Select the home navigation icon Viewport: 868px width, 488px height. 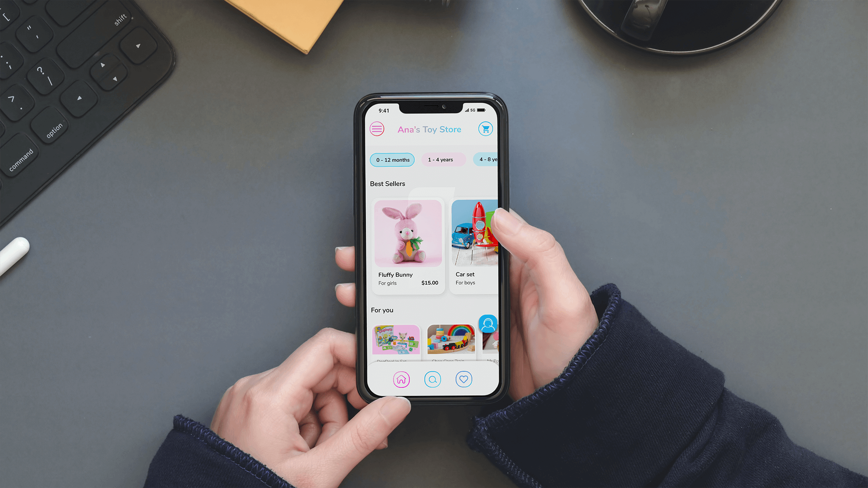pyautogui.click(x=401, y=378)
